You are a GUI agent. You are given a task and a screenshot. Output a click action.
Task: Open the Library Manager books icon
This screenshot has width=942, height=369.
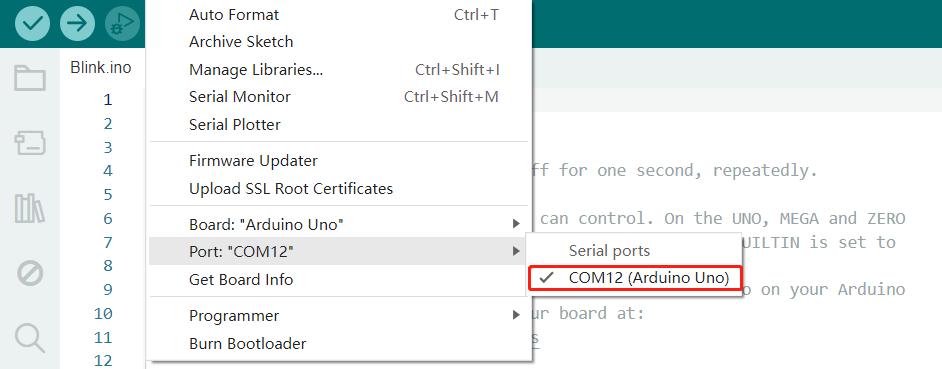point(30,209)
